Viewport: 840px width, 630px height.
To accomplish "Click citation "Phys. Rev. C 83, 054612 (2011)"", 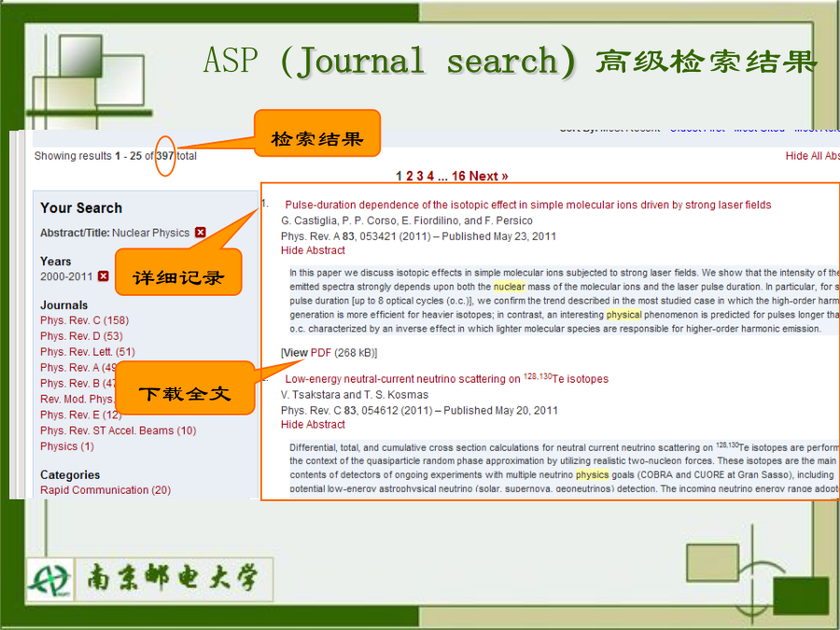I will point(357,411).
